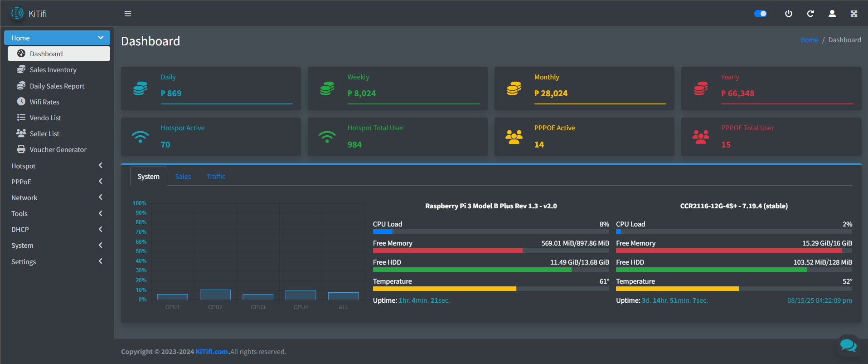
Task: Click the fullscreen expand icon
Action: tap(854, 14)
